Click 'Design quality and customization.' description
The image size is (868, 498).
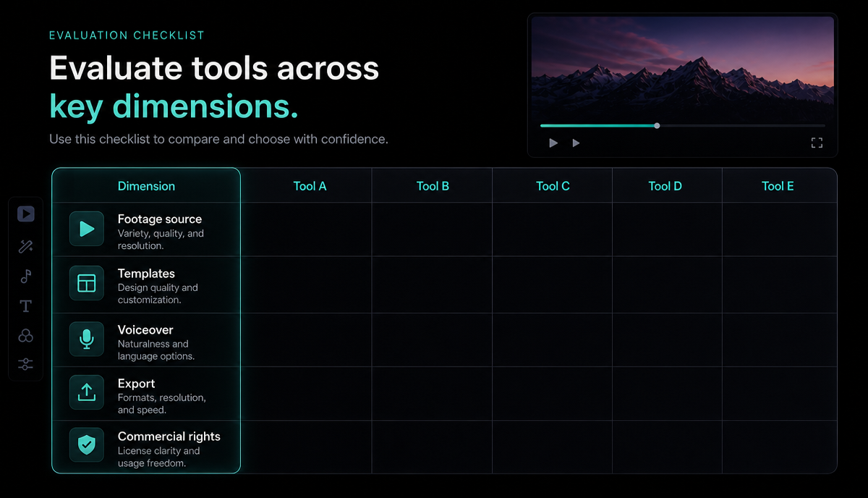pos(158,294)
